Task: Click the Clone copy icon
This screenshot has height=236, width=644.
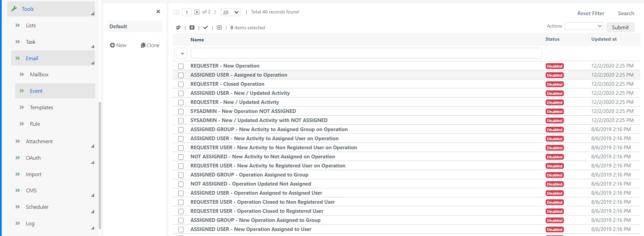Action: (x=143, y=45)
